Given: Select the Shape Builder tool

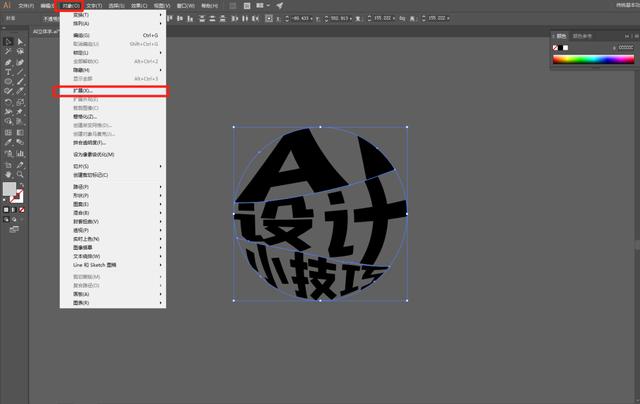Looking at the screenshot, I should coord(8,122).
